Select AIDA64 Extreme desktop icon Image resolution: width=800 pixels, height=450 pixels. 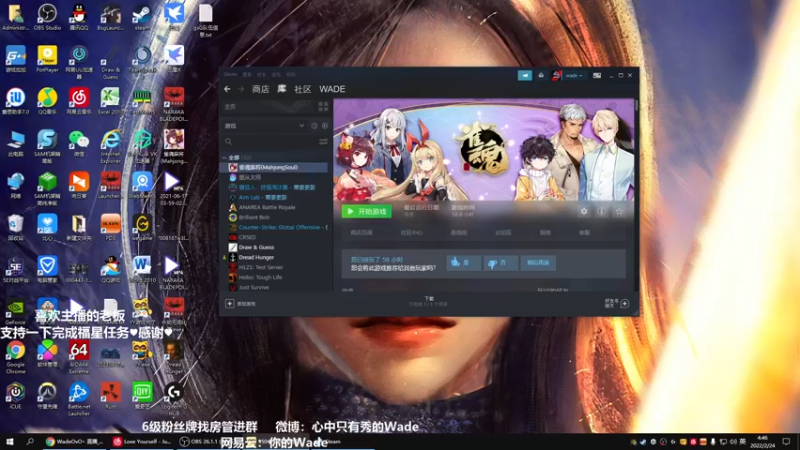79,357
